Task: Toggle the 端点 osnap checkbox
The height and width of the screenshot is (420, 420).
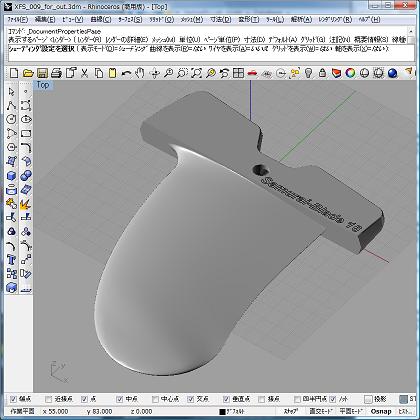Action: [x=13, y=399]
